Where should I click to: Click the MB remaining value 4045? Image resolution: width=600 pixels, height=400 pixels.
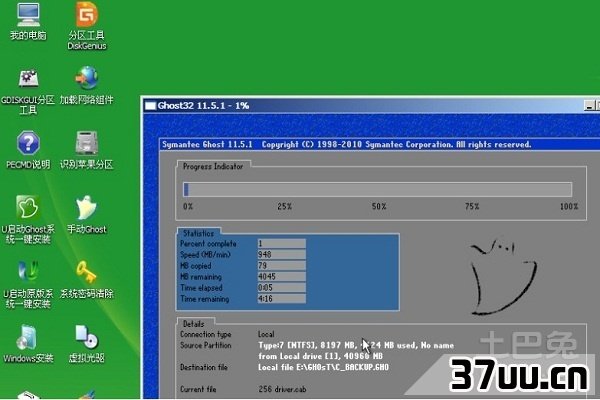click(x=282, y=276)
